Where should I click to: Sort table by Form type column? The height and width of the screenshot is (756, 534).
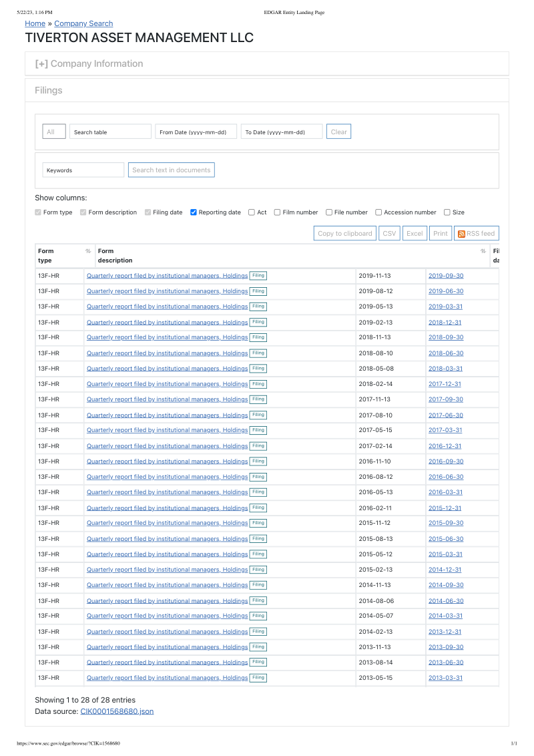88,251
